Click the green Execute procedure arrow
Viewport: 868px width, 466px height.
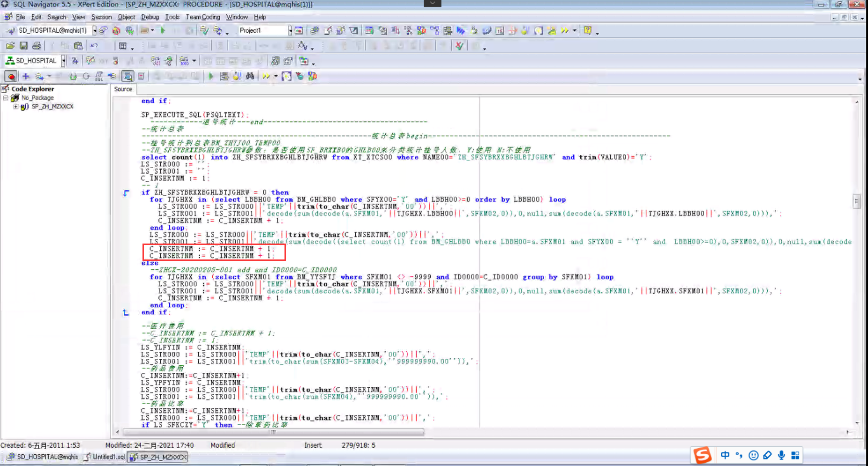coord(210,76)
